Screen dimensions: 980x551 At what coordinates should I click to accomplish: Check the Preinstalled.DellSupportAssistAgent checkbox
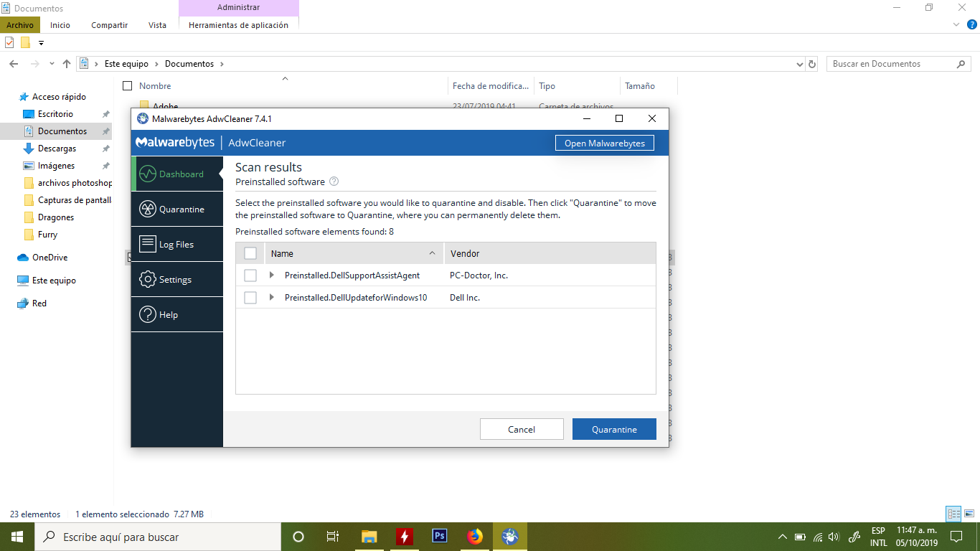(x=250, y=275)
